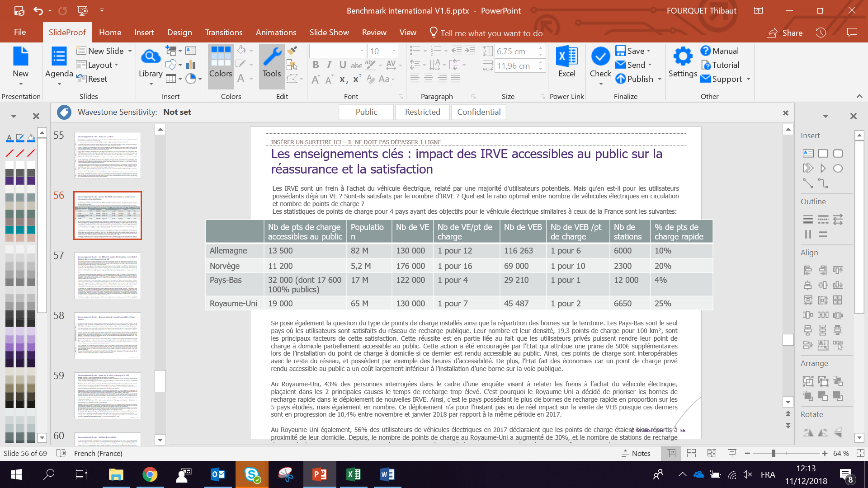The height and width of the screenshot is (488, 868).
Task: Open Word from the taskbar
Action: 387,474
